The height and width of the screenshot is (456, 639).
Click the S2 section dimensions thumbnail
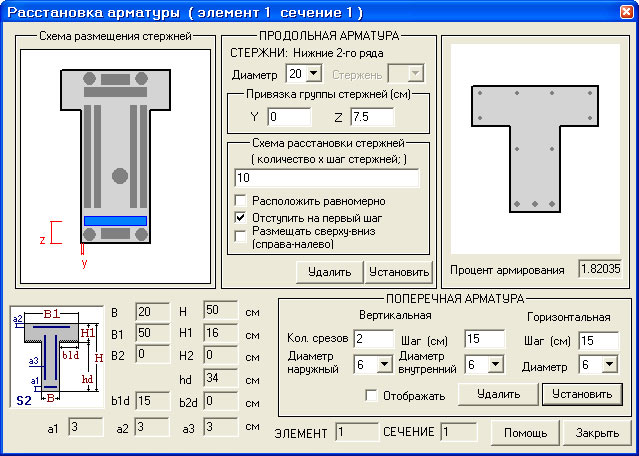pyautogui.click(x=53, y=357)
